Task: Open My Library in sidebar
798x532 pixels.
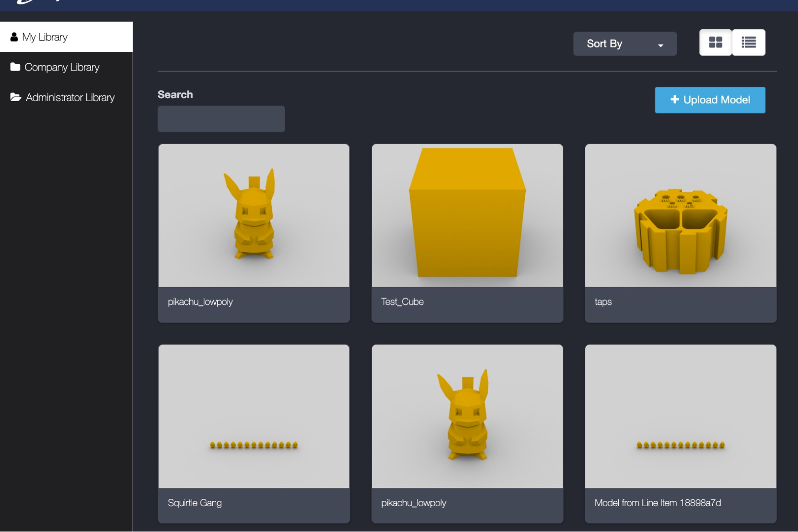Action: [x=66, y=37]
